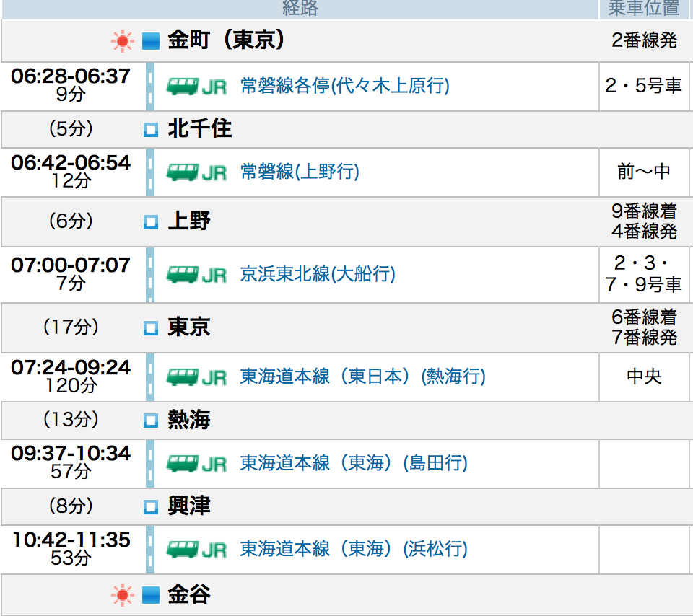The width and height of the screenshot is (693, 616).
Task: Click the 中央 boarding position
Action: [x=644, y=377]
